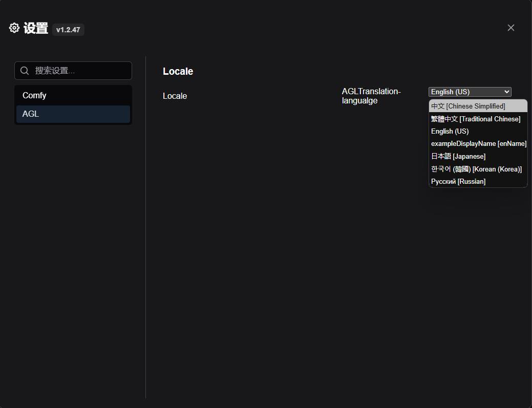Choose 中文 [Chinese Simplified] option

[478, 106]
